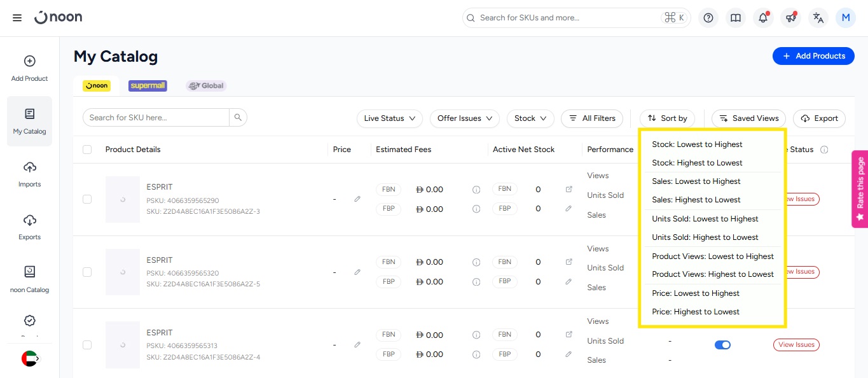Click the Add Products button
The image size is (868, 378).
(813, 56)
